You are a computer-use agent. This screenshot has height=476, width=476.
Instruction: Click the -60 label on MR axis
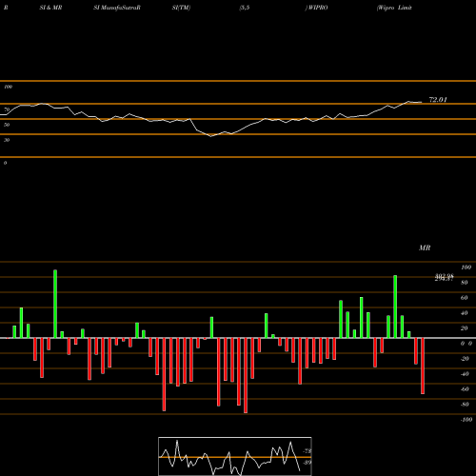465,389
